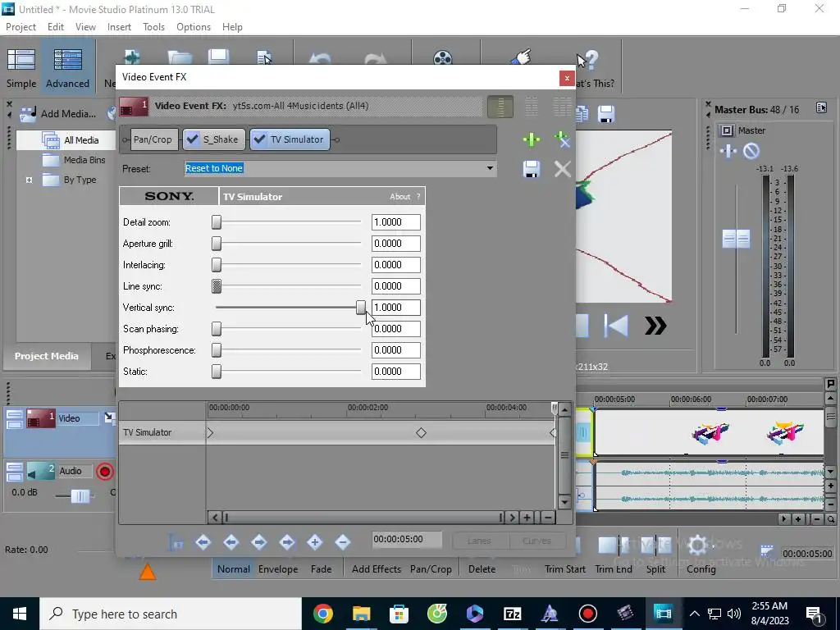Switch to Advanced mode

(67, 68)
